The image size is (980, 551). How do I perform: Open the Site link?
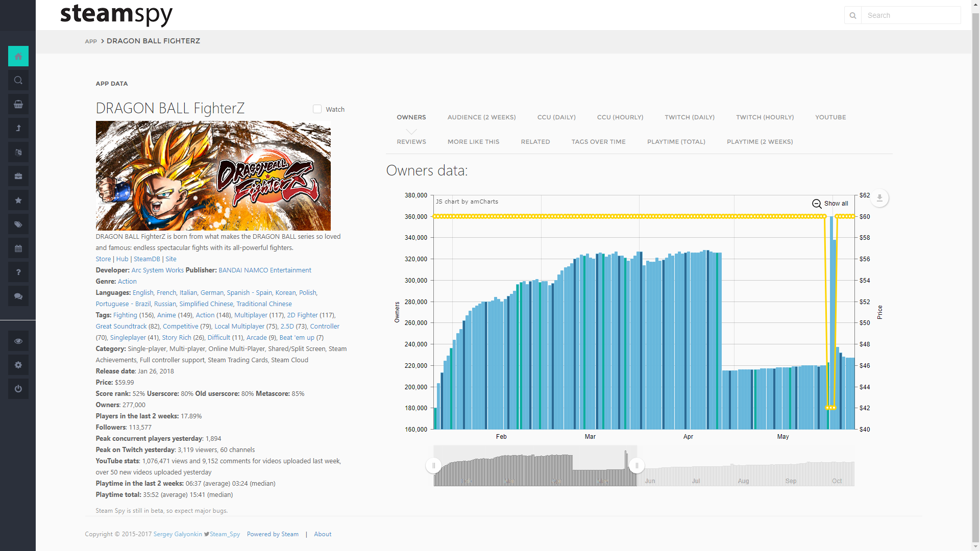pyautogui.click(x=171, y=259)
